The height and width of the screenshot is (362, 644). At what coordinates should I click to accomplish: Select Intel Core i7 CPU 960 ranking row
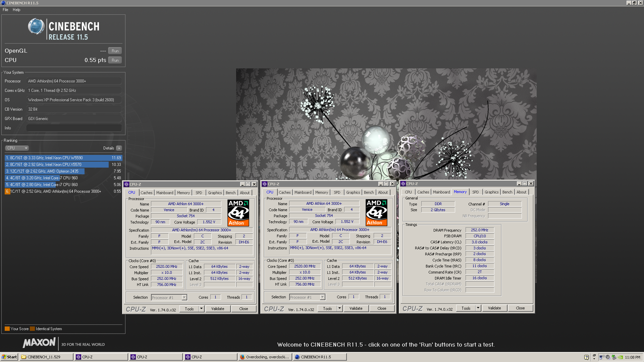(x=63, y=178)
